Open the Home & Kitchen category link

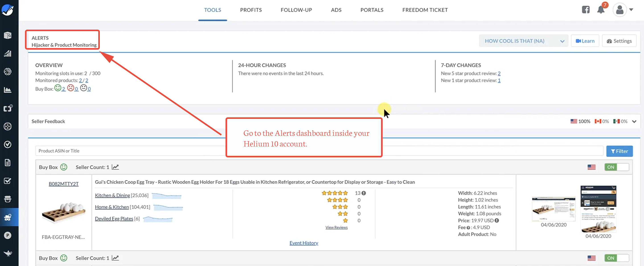tap(112, 207)
